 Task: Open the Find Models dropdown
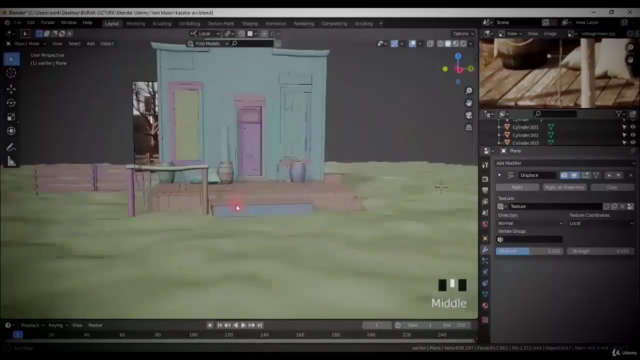tap(208, 44)
